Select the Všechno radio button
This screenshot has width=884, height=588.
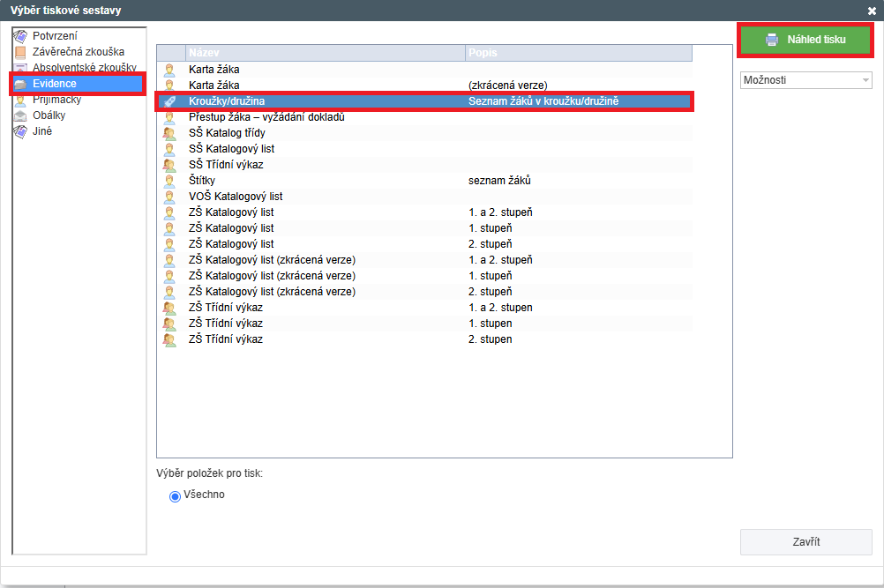click(174, 496)
